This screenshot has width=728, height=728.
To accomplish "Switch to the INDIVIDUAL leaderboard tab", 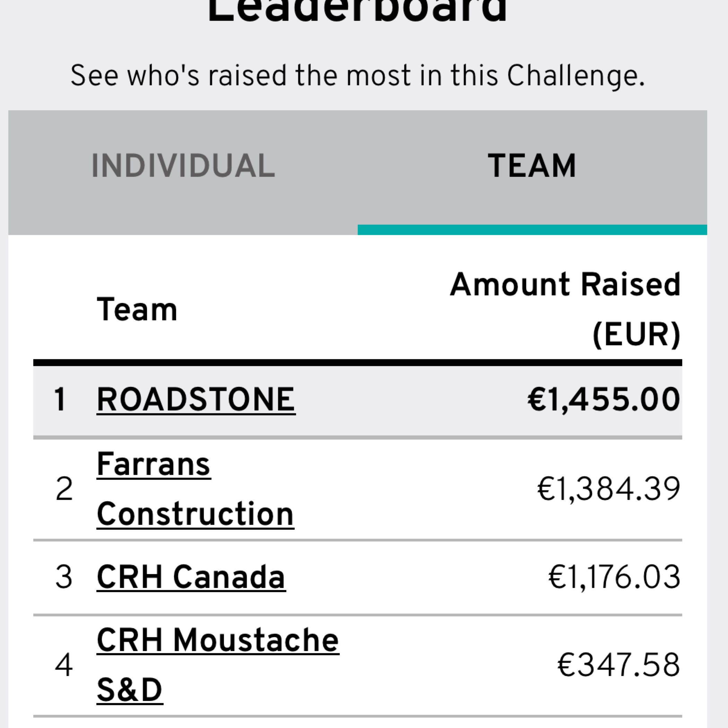I will pos(183,166).
